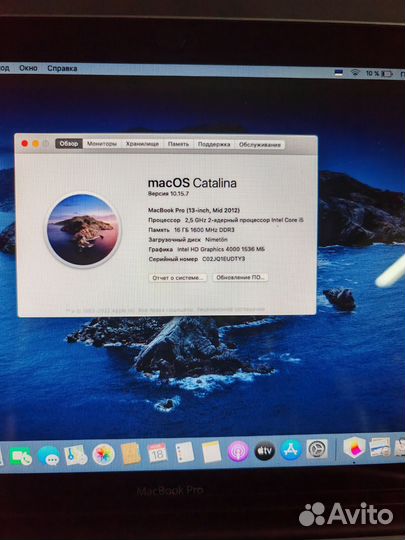This screenshot has height=540, width=405.
Task: Launch Apple TV from the Dock
Action: pos(264,450)
